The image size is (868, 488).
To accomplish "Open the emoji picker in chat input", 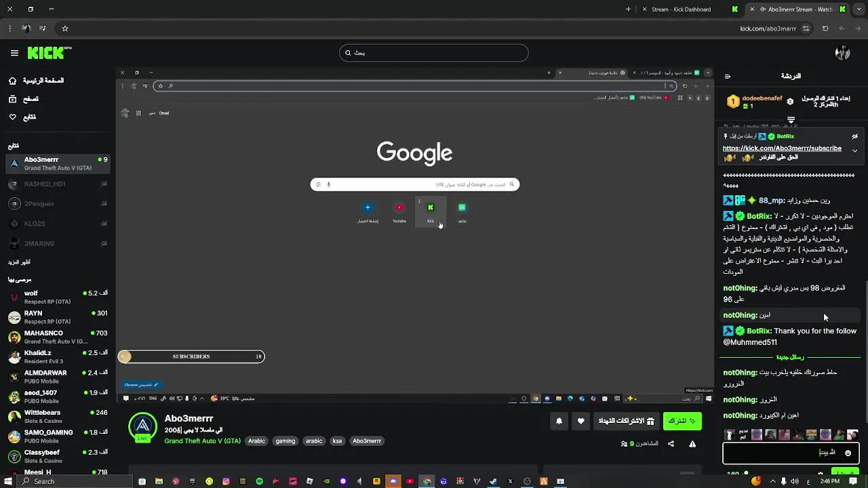I will 848,453.
